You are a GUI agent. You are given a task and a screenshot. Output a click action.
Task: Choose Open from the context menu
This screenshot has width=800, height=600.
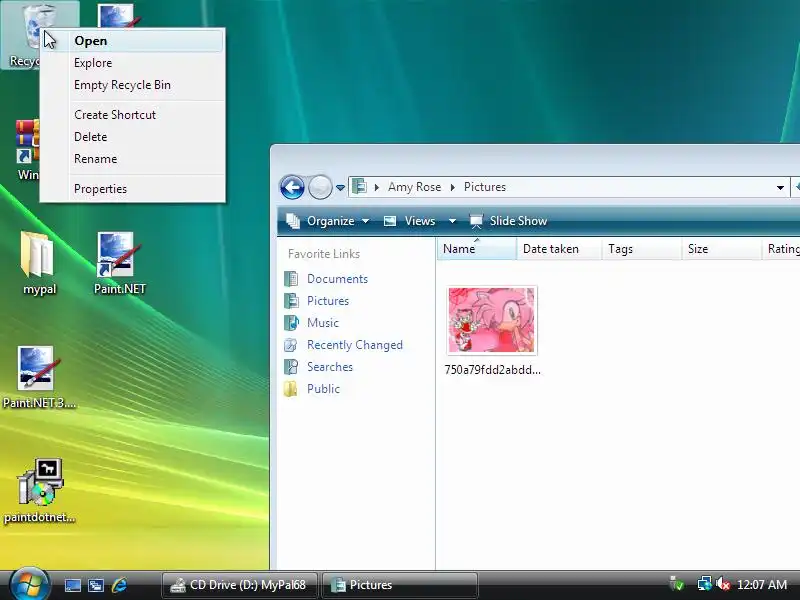click(132, 41)
